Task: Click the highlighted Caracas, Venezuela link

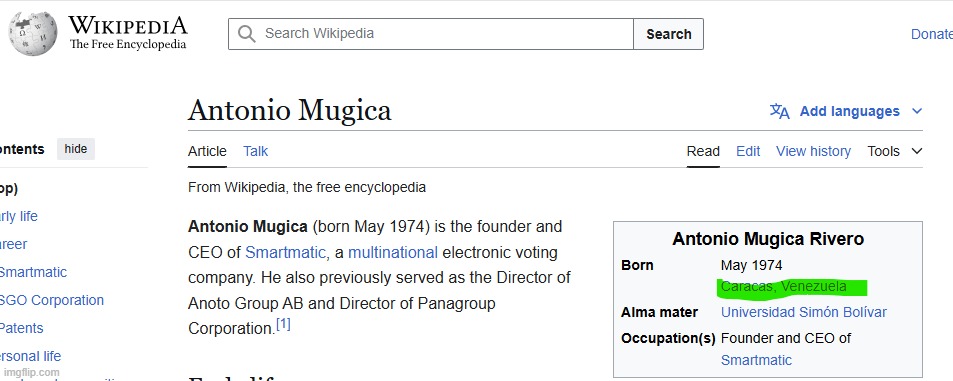Action: [x=783, y=286]
